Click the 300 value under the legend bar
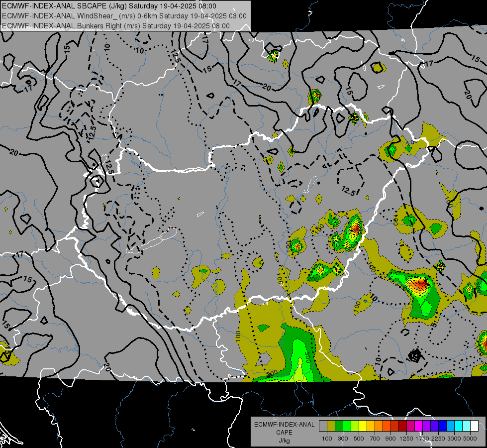Viewport: 487px width, 448px height. [x=343, y=439]
